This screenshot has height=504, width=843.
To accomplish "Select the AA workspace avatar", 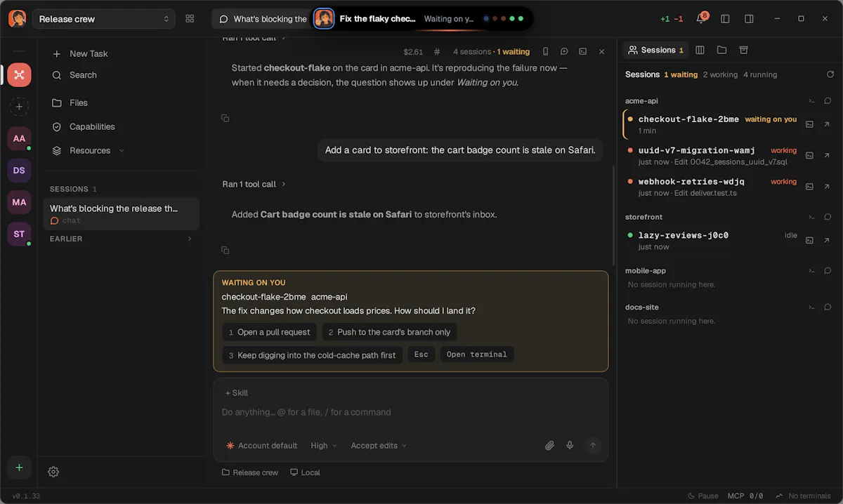I will coord(19,138).
